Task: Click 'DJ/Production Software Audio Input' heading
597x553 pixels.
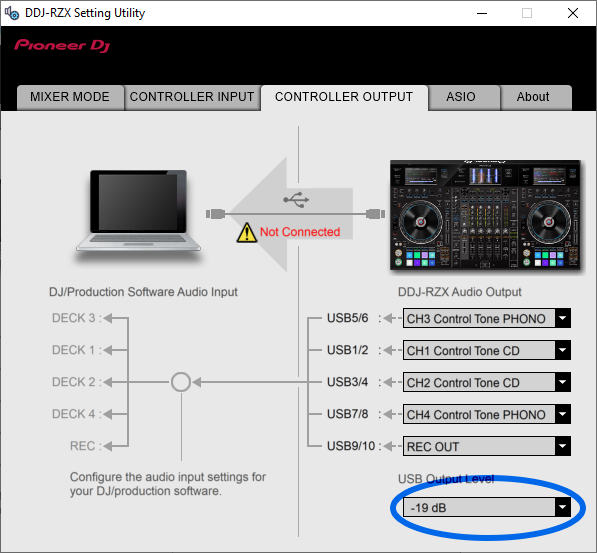Action: tap(143, 292)
